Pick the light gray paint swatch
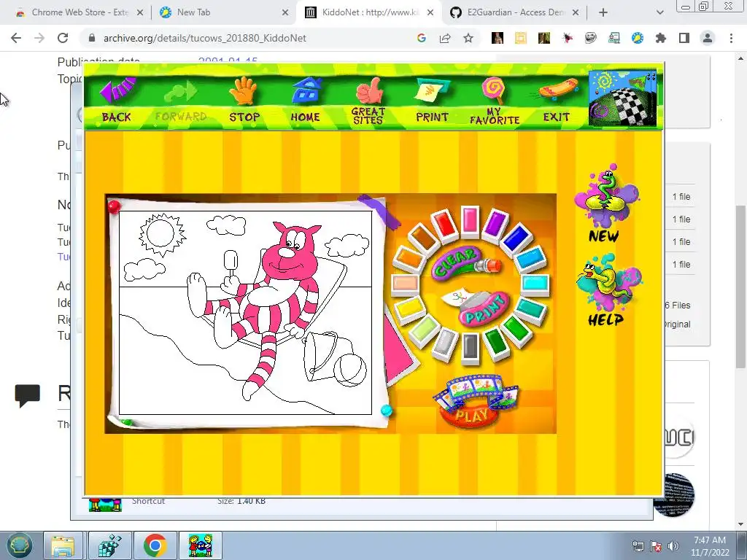 (445, 343)
